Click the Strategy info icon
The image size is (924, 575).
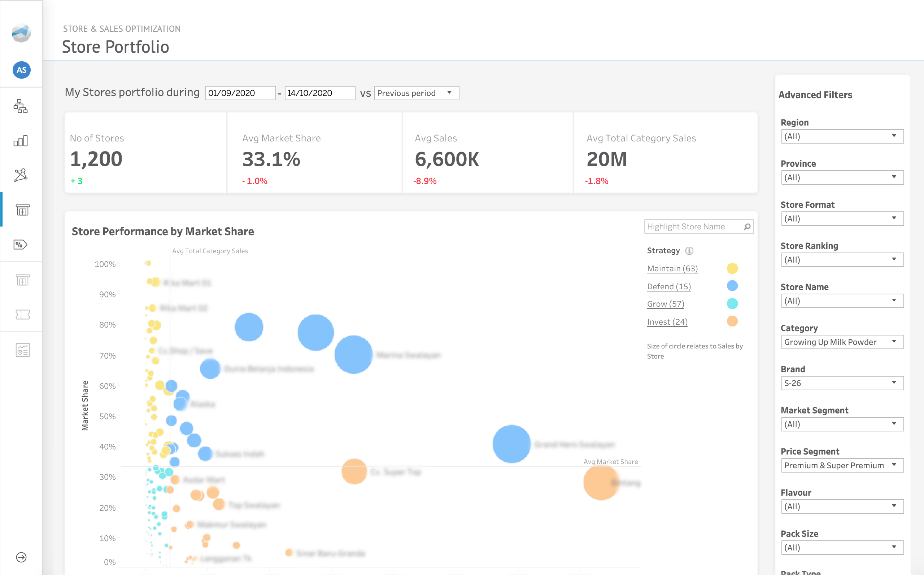[x=689, y=251]
